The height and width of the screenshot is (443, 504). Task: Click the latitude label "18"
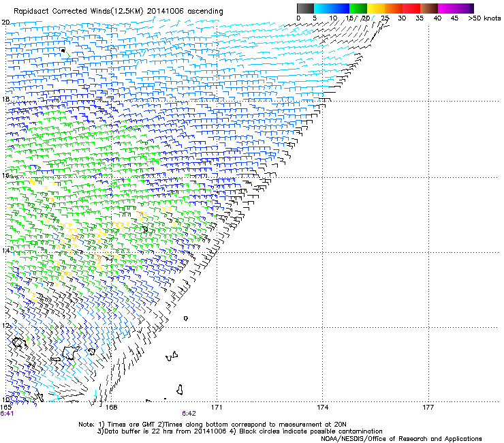5,99
